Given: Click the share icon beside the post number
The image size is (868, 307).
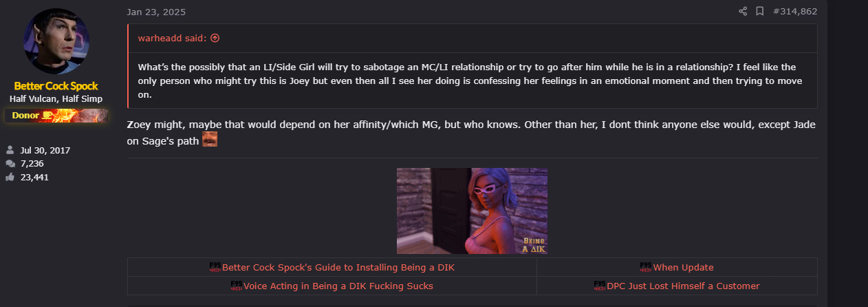Looking at the screenshot, I should 743,11.
